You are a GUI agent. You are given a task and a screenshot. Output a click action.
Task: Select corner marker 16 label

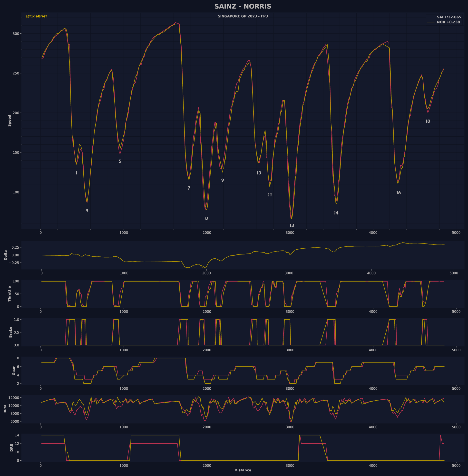(399, 193)
